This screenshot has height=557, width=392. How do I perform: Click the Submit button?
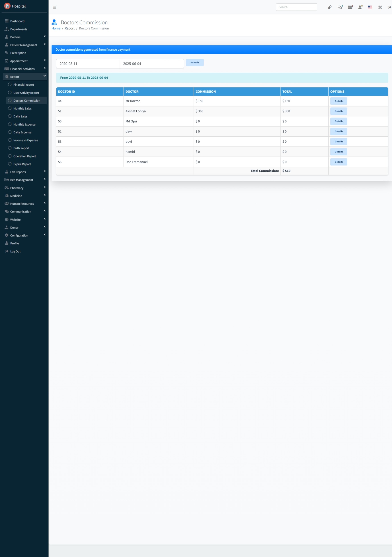coord(195,63)
